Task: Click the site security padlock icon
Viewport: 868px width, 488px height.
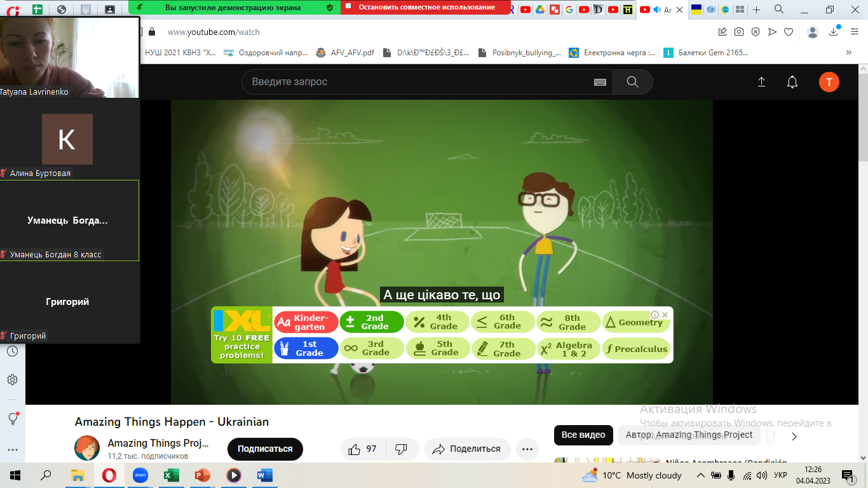Action: [x=152, y=32]
